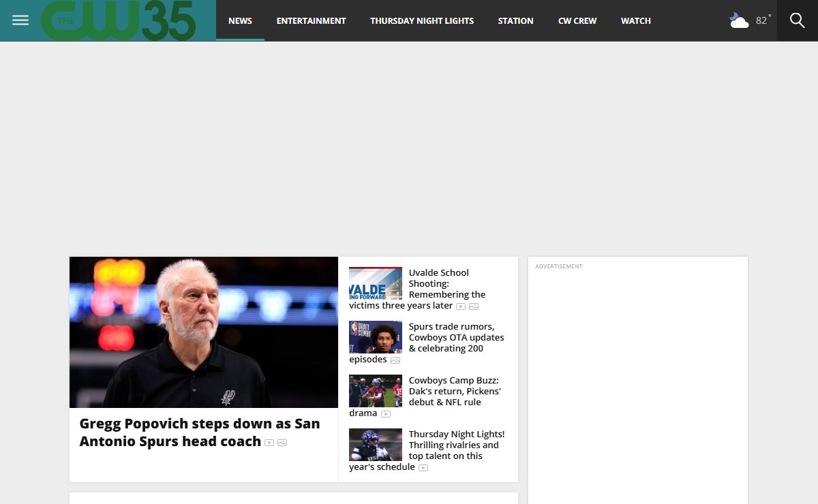The height and width of the screenshot is (504, 818).
Task: Open Thursday Night Lights thrilling rivalries article
Action: coord(428,450)
